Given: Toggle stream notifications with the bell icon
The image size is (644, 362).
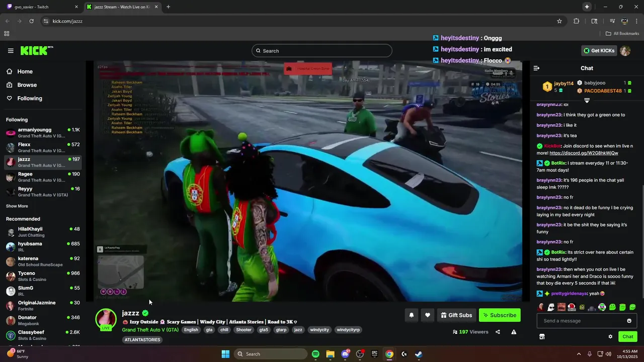Looking at the screenshot, I should [x=411, y=315].
